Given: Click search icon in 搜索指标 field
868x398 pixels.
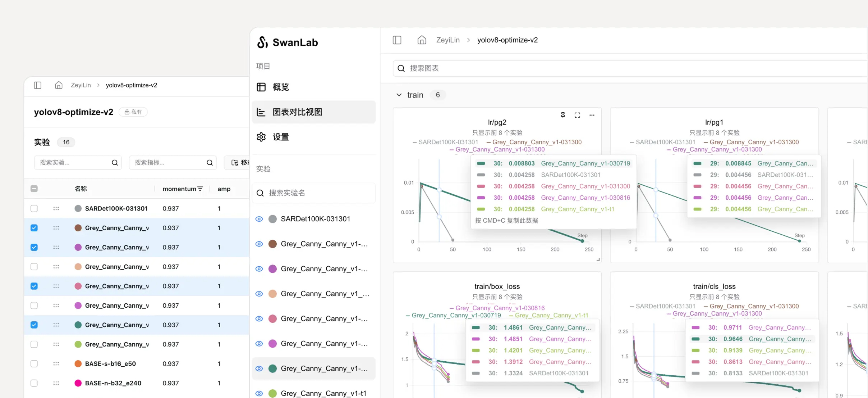Looking at the screenshot, I should pyautogui.click(x=210, y=163).
